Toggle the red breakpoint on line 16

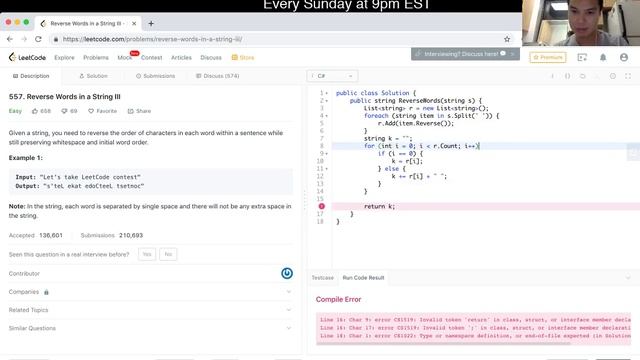coord(322,207)
